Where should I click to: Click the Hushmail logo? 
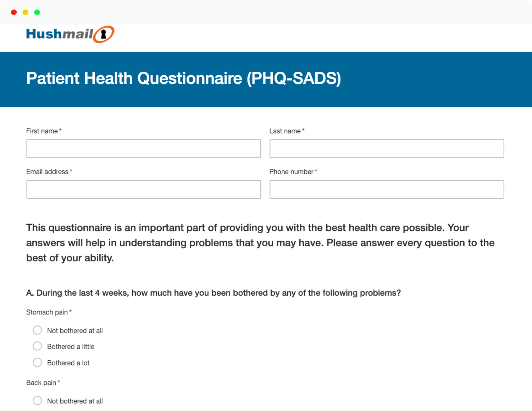pos(70,34)
